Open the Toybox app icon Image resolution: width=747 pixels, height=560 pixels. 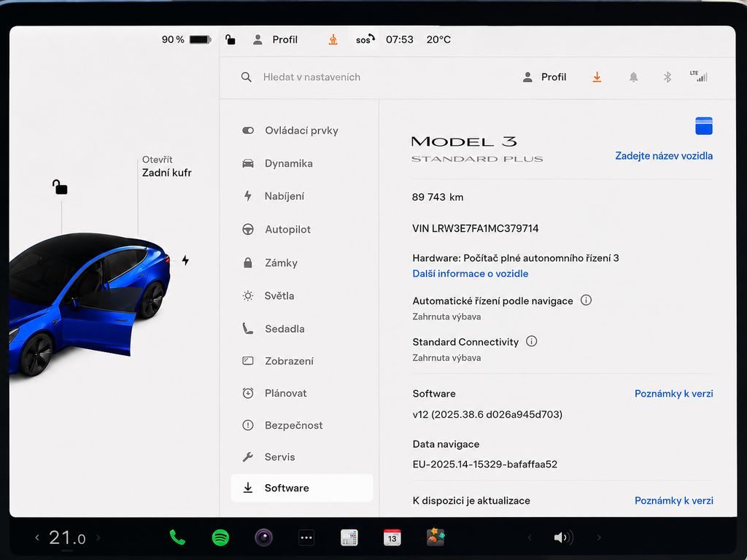(x=436, y=537)
